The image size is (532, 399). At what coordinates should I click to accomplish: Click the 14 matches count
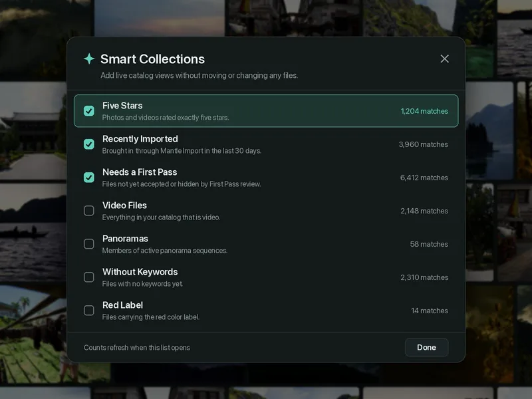(430, 311)
